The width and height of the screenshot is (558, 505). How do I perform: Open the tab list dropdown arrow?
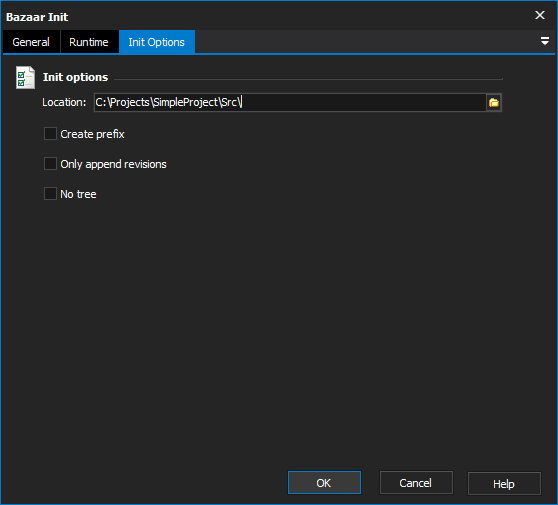pyautogui.click(x=544, y=41)
